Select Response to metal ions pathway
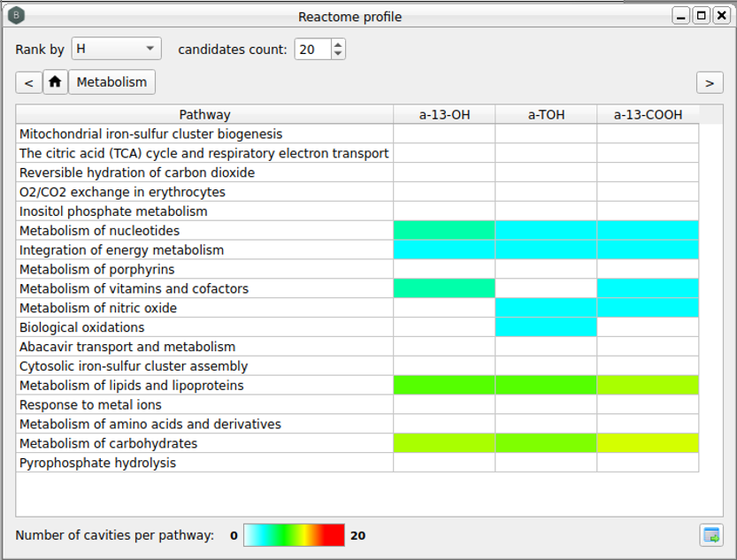The width and height of the screenshot is (737, 560). pos(204,404)
